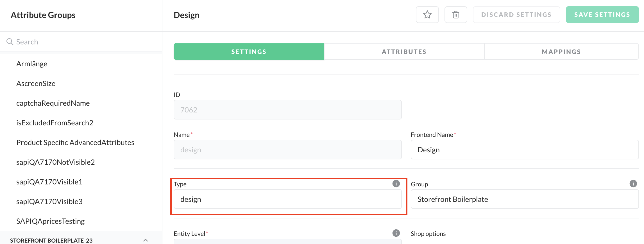Open the Type dropdown field
This screenshot has height=244, width=644.
pos(287,199)
